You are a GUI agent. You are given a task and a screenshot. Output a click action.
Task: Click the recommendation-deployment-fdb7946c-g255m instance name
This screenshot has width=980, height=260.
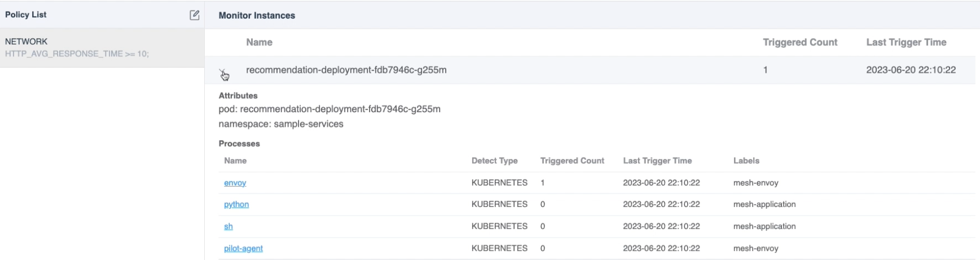(x=346, y=70)
